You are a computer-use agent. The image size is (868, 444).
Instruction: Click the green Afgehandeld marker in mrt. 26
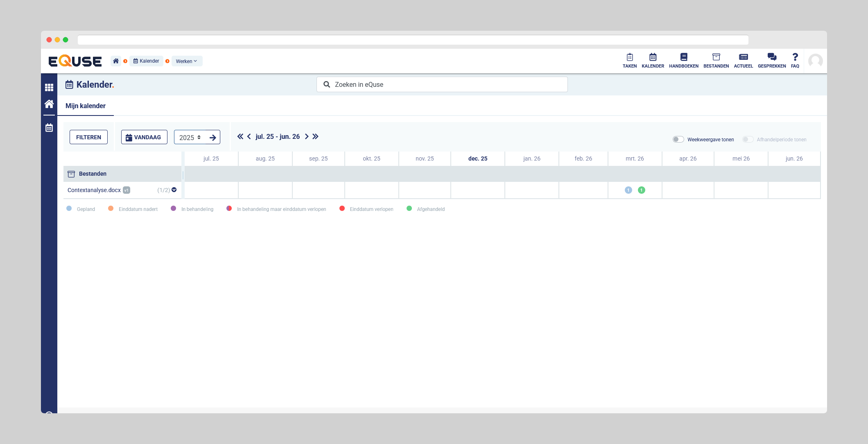(641, 190)
